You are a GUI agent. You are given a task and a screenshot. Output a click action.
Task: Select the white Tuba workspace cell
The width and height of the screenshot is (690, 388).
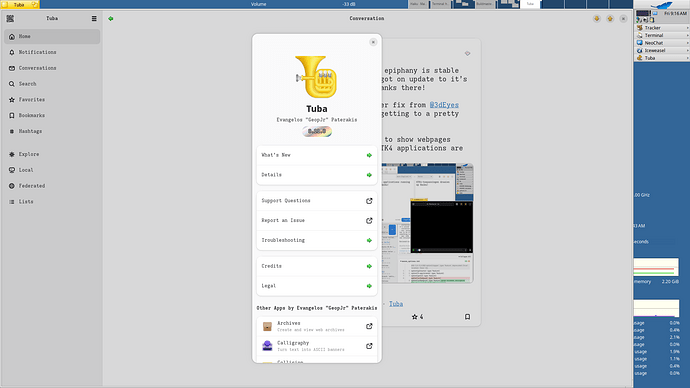530,4
